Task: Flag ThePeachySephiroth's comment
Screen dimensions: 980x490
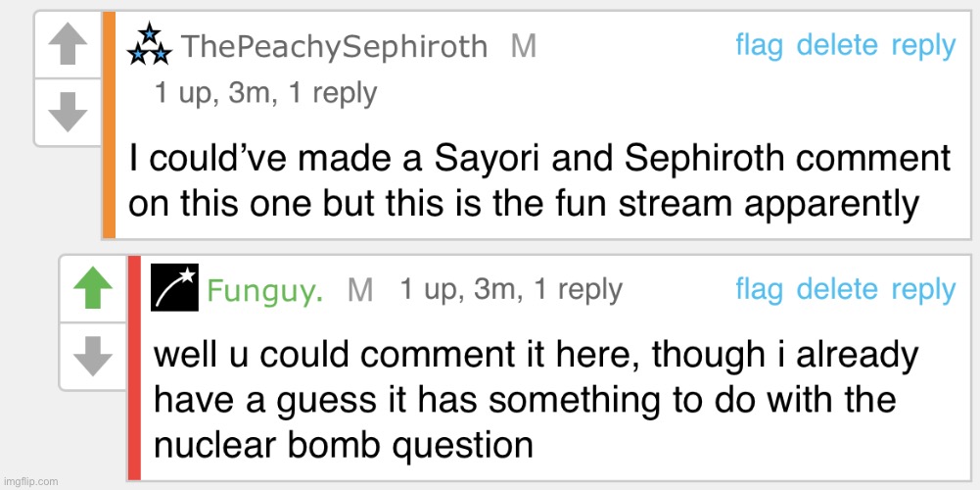Action: (x=760, y=45)
